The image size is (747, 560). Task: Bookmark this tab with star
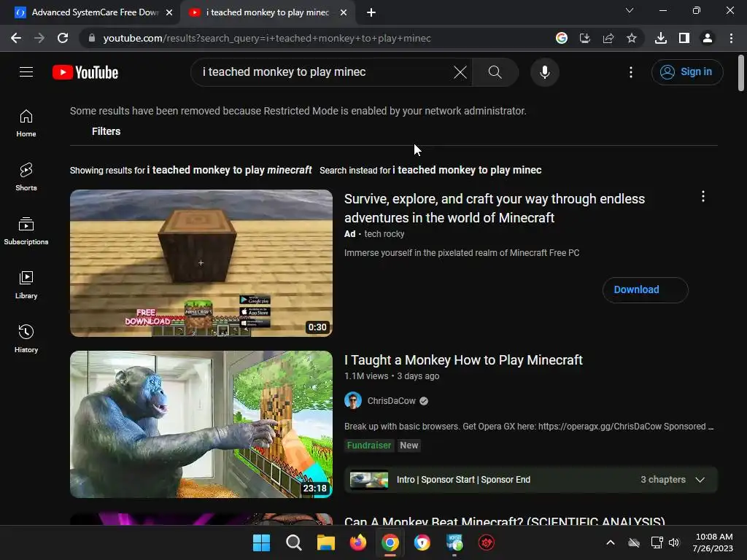[632, 38]
